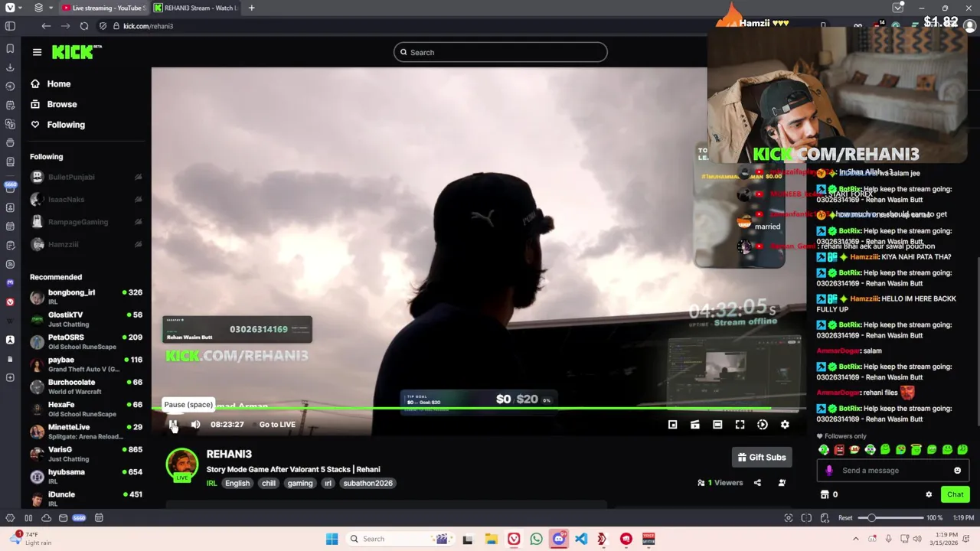
Task: Open followed channel IsaacNaks
Action: coord(86,199)
